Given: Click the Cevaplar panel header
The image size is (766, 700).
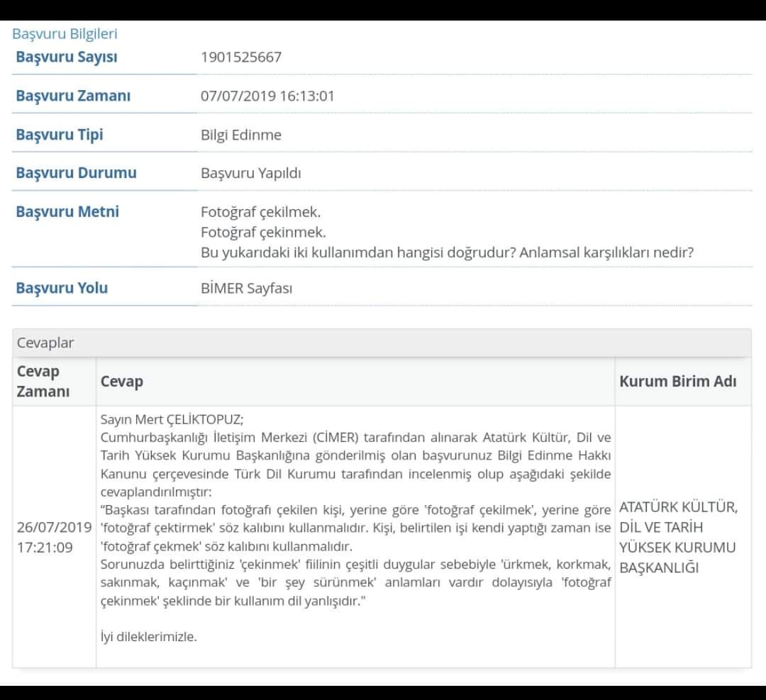Looking at the screenshot, I should [45, 343].
